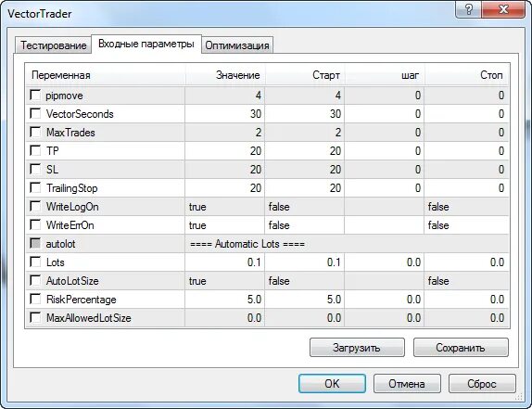
Task: Close the VectorTrader dialog
Action: coord(503,9)
